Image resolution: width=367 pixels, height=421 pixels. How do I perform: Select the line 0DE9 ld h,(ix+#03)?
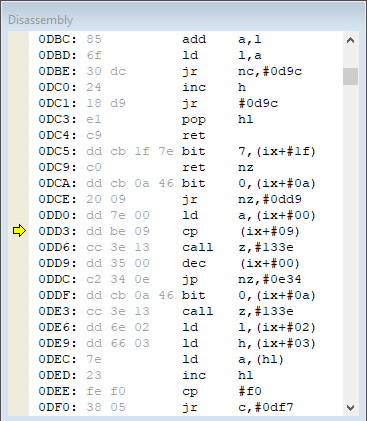point(186,343)
